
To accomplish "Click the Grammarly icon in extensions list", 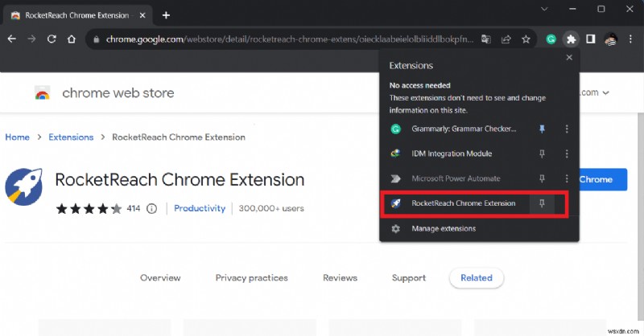I will pos(395,129).
